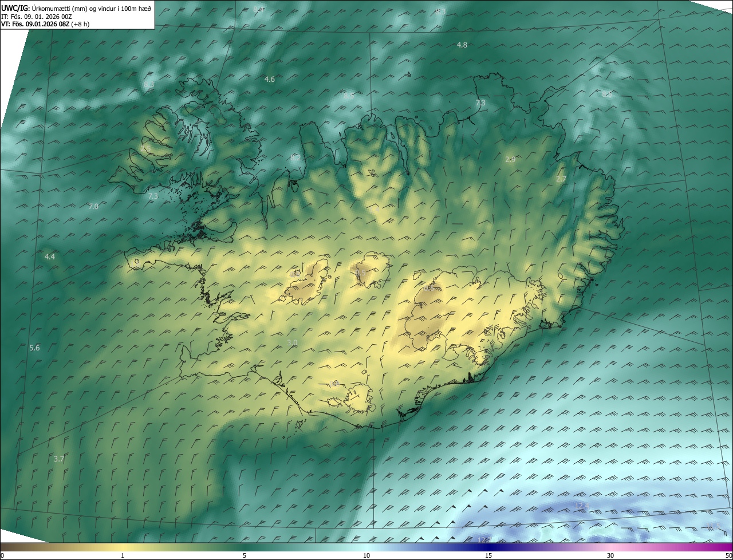Click the 2.7 value label on the map
The height and width of the screenshot is (560, 733).
tap(561, 179)
